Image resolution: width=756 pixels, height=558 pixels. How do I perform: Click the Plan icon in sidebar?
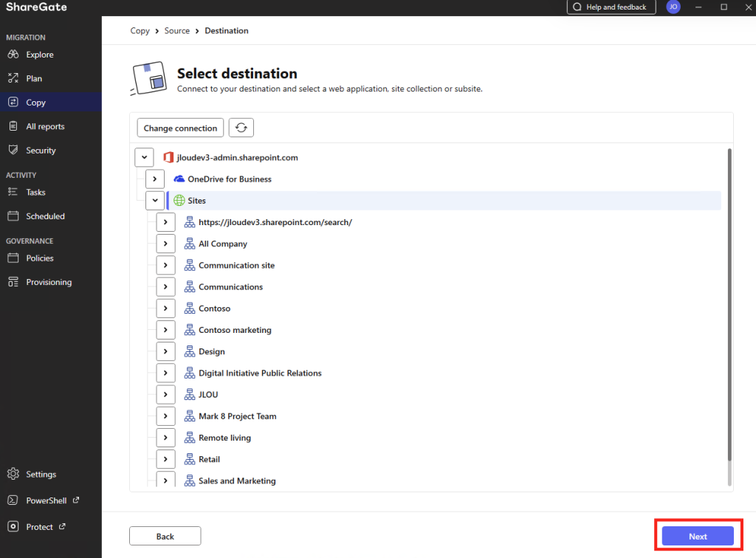[x=13, y=78]
